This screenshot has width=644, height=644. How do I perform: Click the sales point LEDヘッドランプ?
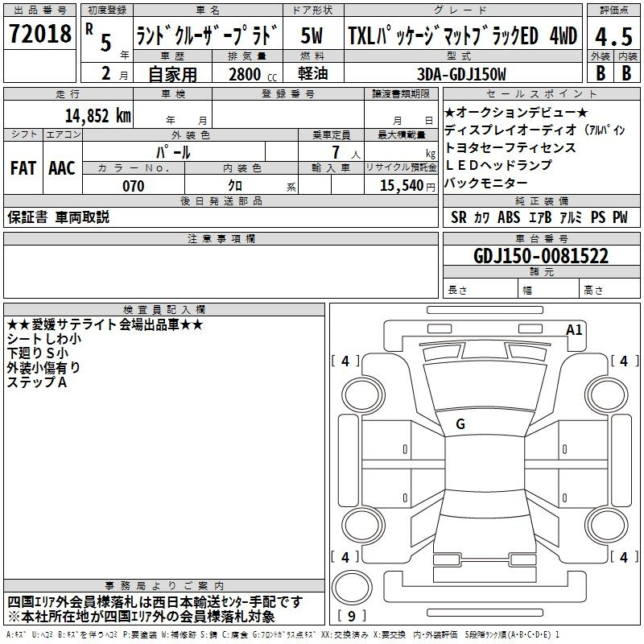[498, 165]
